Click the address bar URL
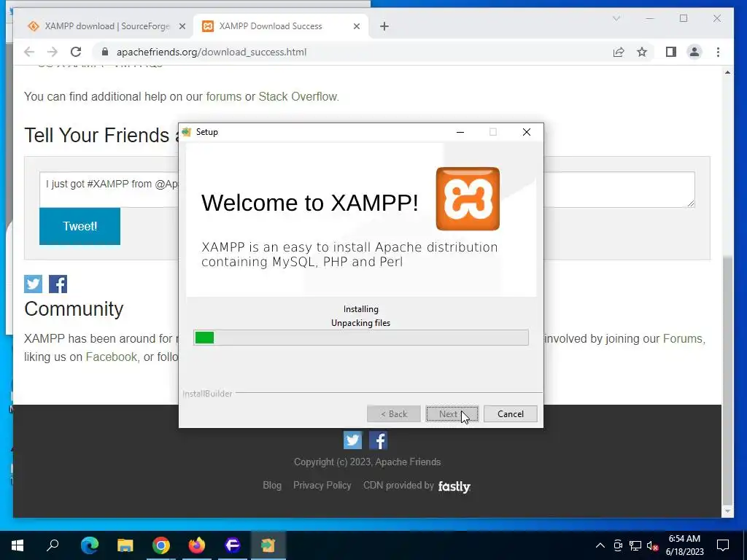Image resolution: width=747 pixels, height=560 pixels. [x=211, y=52]
